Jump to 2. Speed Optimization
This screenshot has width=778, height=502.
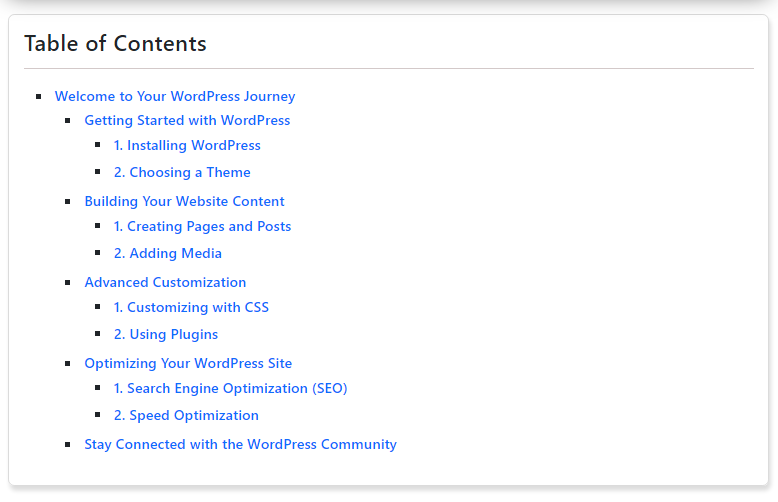(186, 415)
